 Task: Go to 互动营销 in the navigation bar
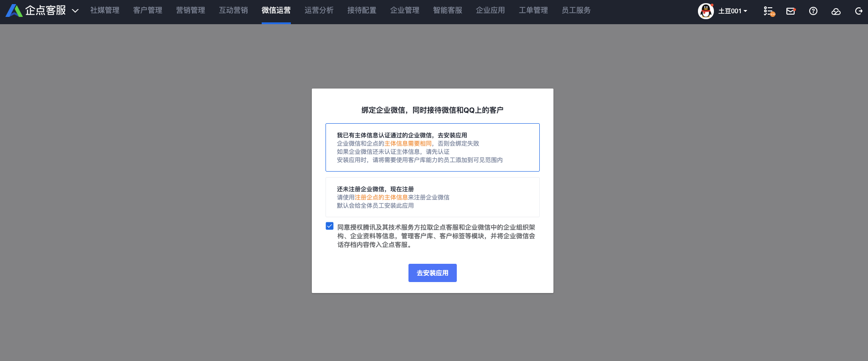point(233,10)
